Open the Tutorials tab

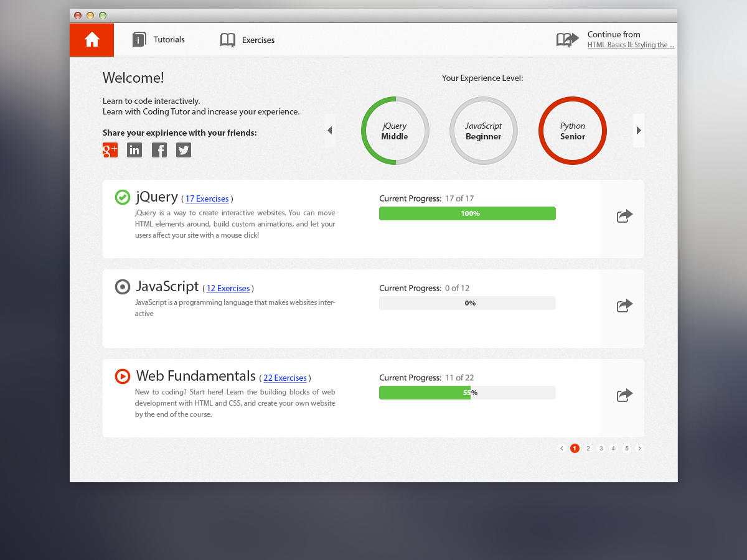pyautogui.click(x=159, y=40)
